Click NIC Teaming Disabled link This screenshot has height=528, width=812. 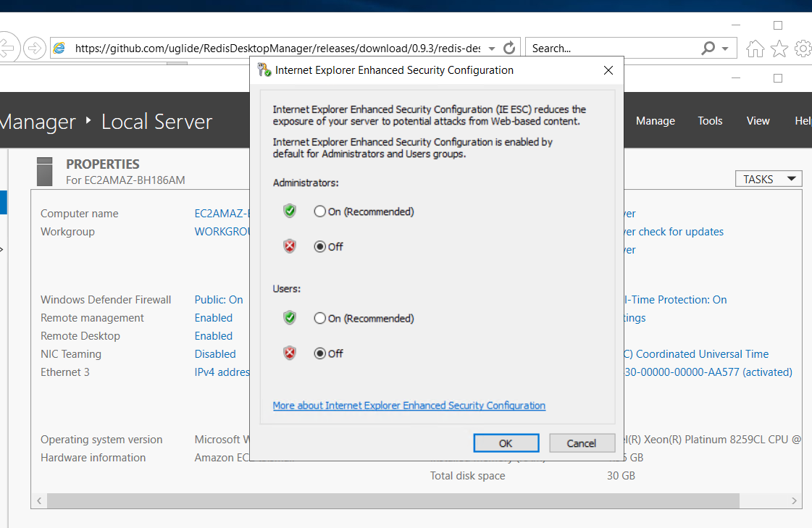point(215,354)
